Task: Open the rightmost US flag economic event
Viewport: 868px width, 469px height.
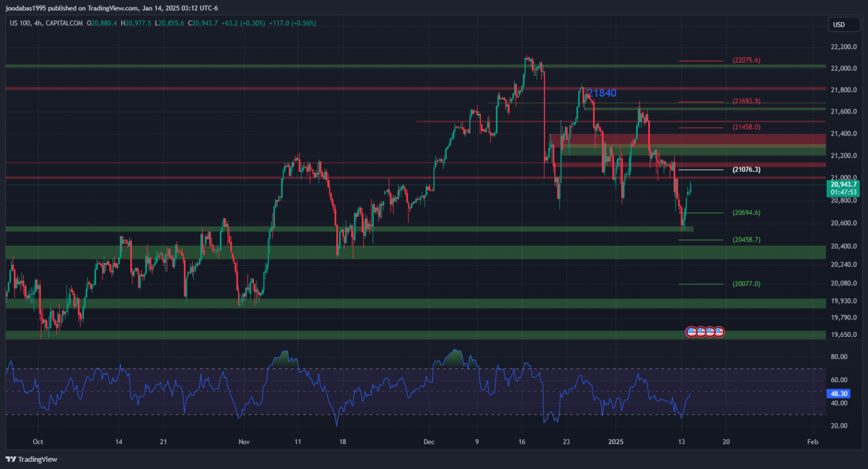Action: tap(719, 332)
